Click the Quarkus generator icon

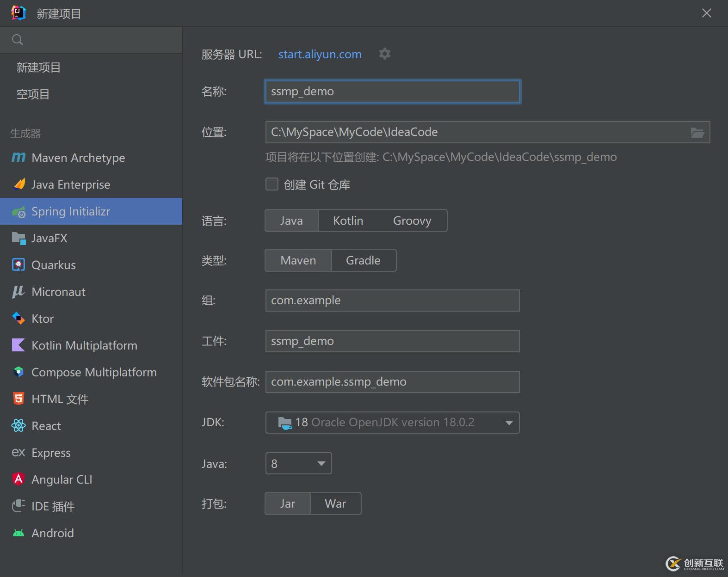click(19, 265)
